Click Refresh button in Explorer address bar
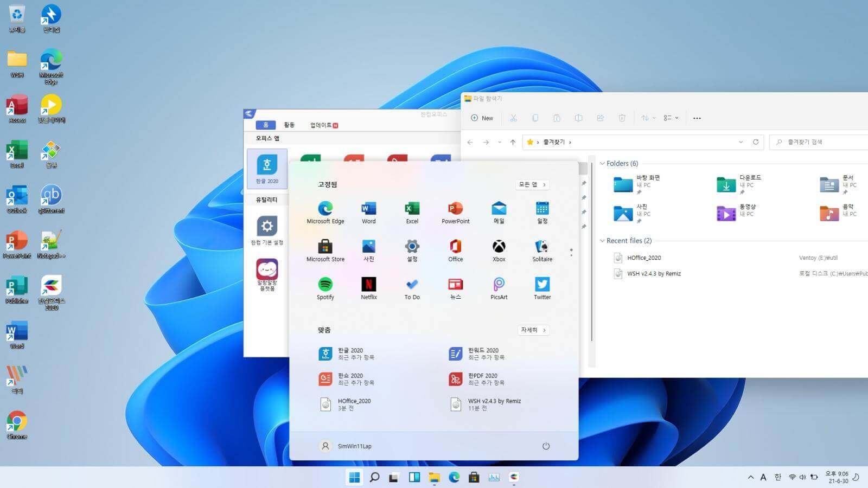 point(756,142)
